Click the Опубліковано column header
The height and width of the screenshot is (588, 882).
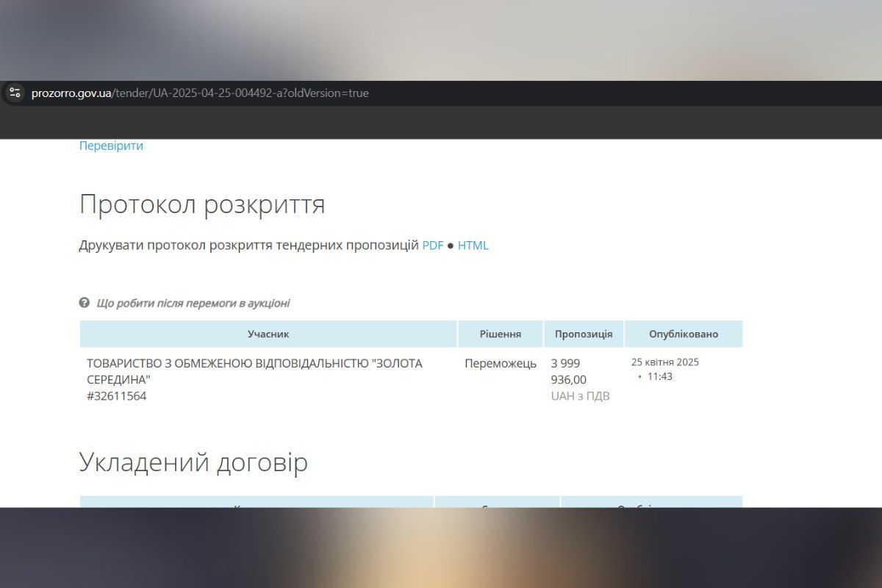pos(683,334)
